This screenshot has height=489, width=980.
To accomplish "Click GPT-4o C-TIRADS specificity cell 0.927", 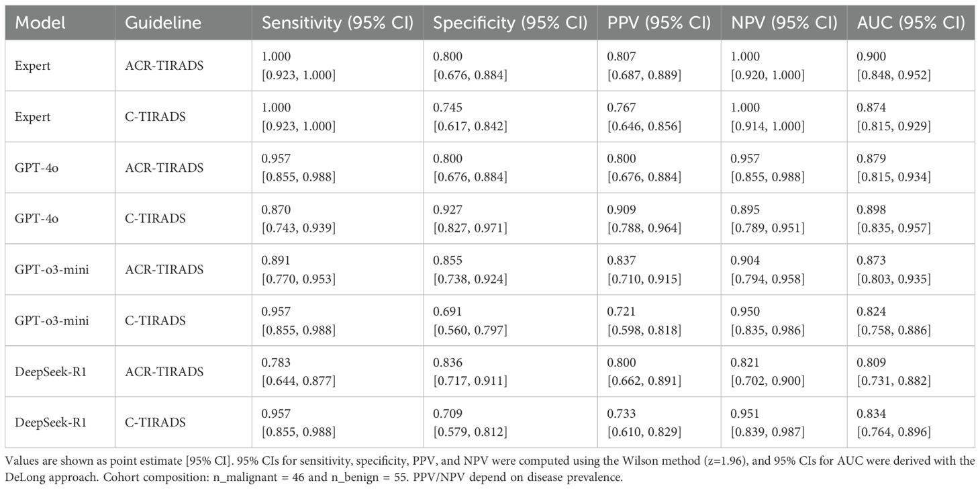I will pyautogui.click(x=447, y=211).
